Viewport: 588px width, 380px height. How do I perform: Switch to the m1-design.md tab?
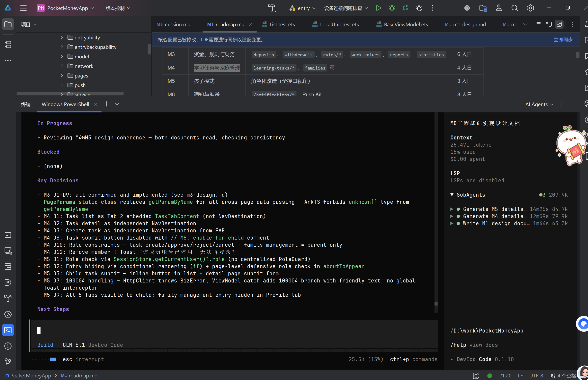(465, 24)
